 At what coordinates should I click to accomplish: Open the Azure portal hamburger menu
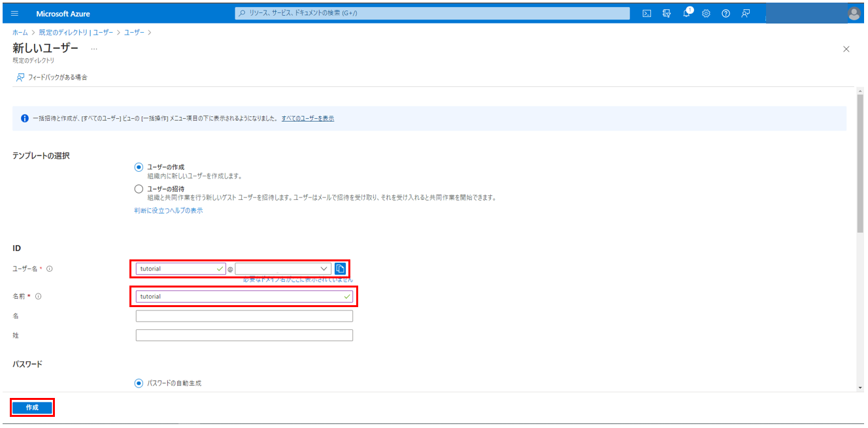15,14
